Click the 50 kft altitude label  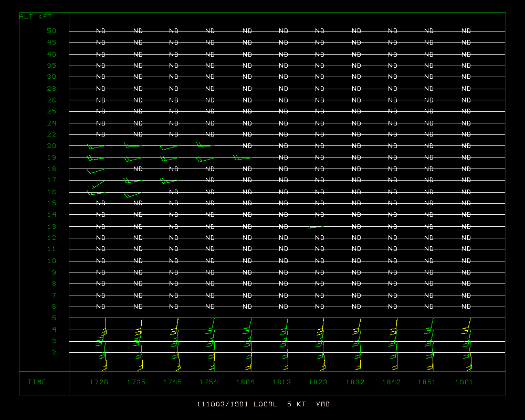[51, 30]
